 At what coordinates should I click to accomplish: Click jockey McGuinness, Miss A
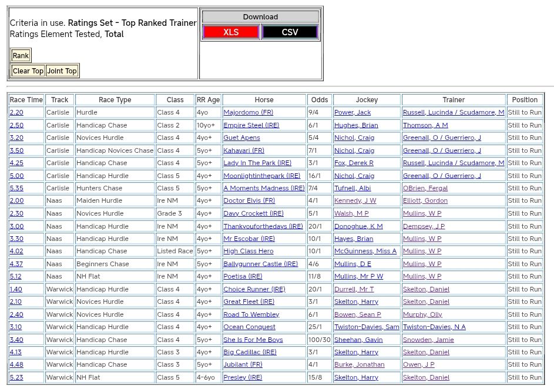(365, 251)
